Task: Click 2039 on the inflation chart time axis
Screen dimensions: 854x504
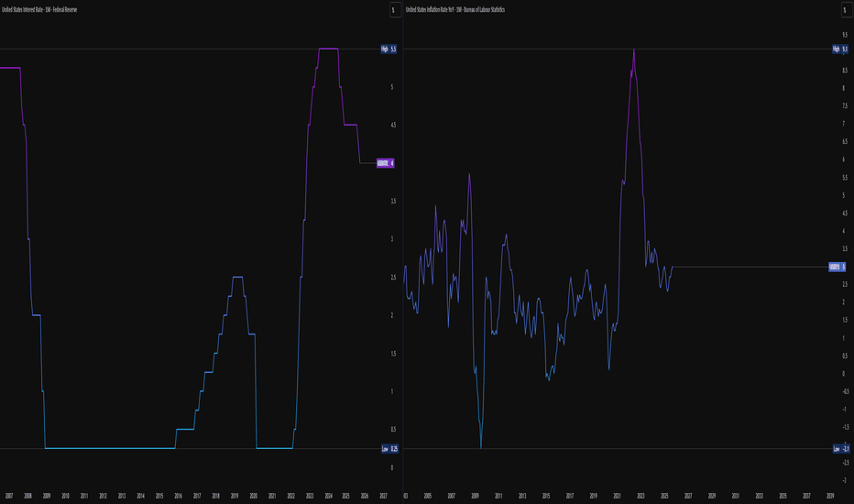Action: tap(830, 496)
